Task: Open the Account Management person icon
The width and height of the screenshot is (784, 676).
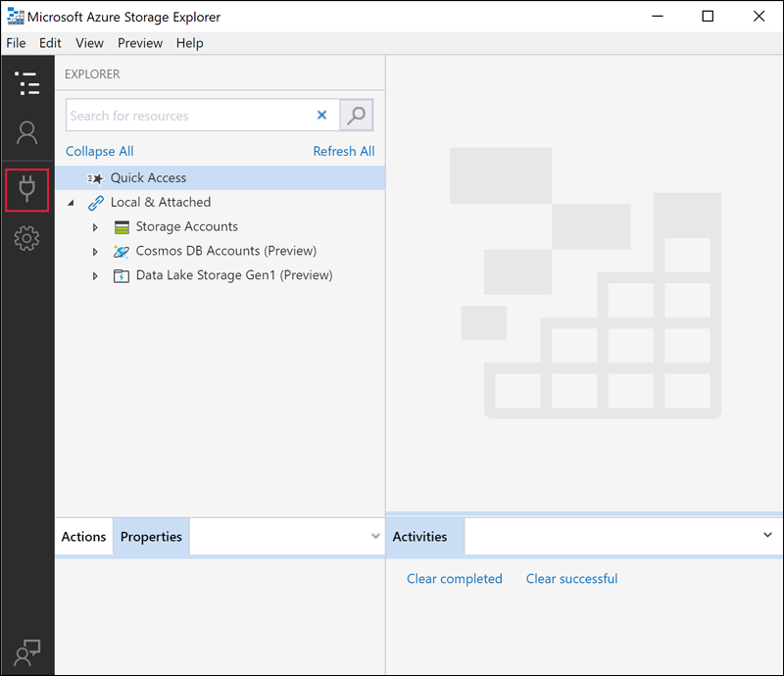Action: (27, 133)
